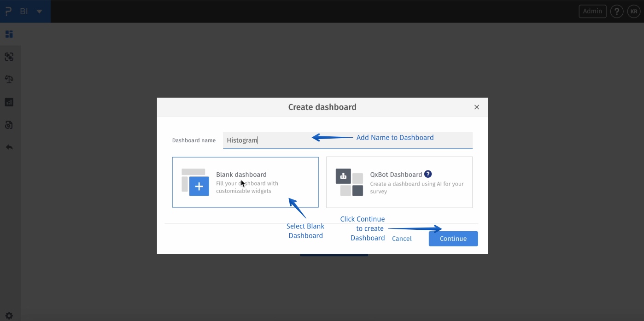The width and height of the screenshot is (644, 321).
Task: Click the BI product label
Action: (x=24, y=12)
